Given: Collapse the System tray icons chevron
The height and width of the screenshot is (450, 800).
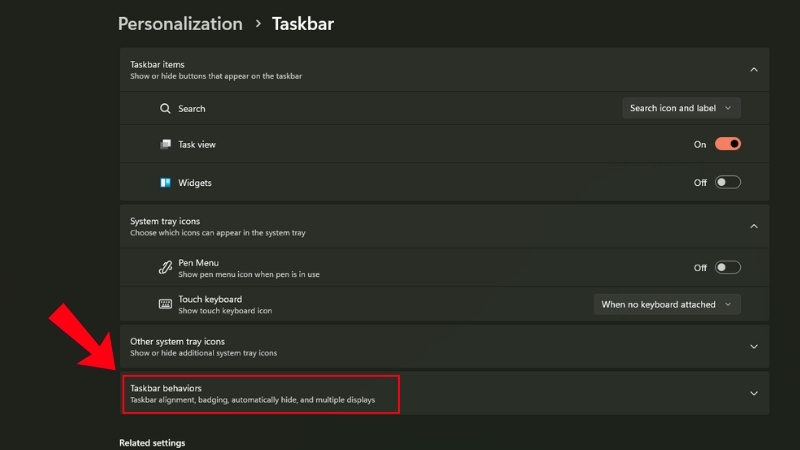Looking at the screenshot, I should 754,226.
